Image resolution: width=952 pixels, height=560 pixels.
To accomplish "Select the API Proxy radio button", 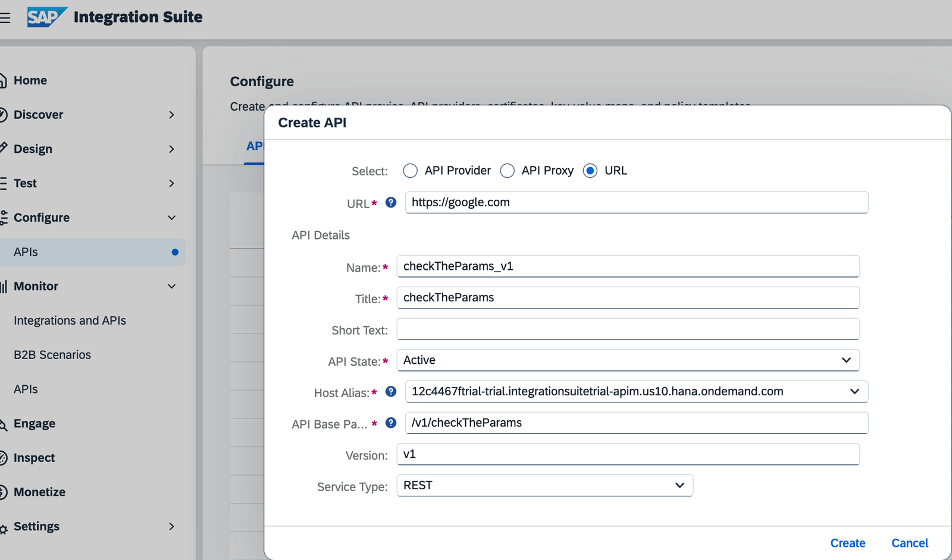I will coord(507,171).
